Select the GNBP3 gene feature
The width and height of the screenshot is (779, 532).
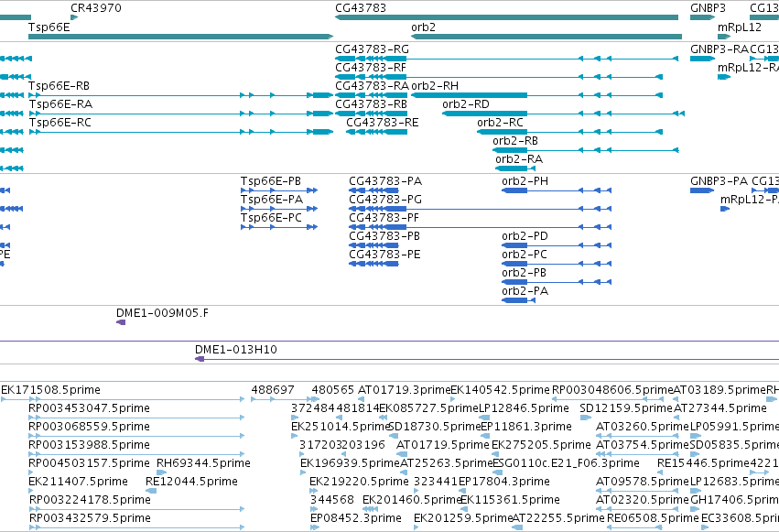[702, 17]
